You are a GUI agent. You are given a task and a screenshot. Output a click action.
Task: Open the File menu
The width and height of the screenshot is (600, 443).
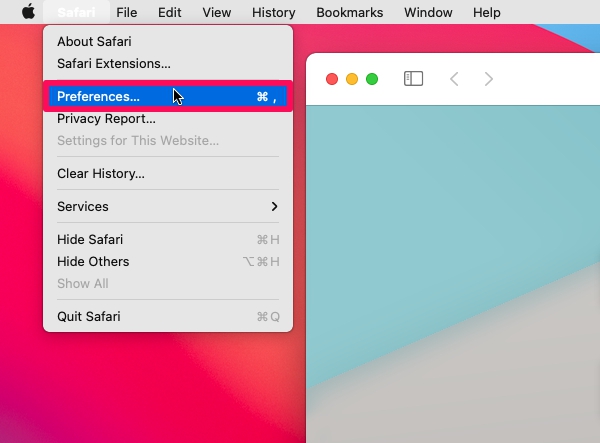127,12
